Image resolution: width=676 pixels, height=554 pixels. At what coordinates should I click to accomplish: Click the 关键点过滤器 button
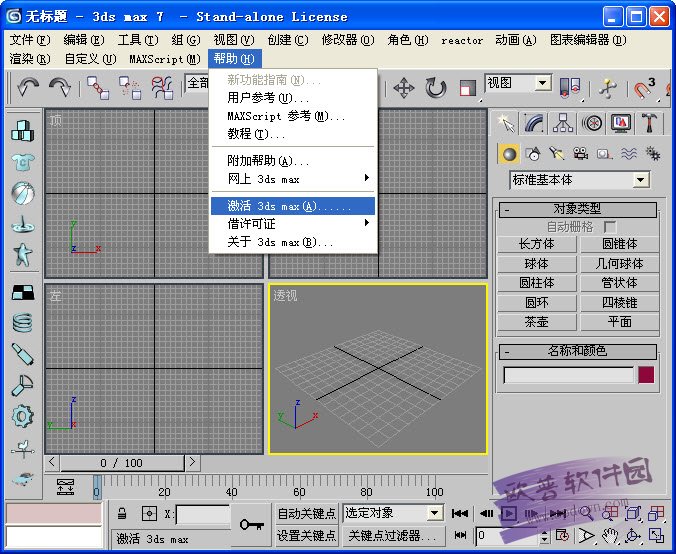392,535
